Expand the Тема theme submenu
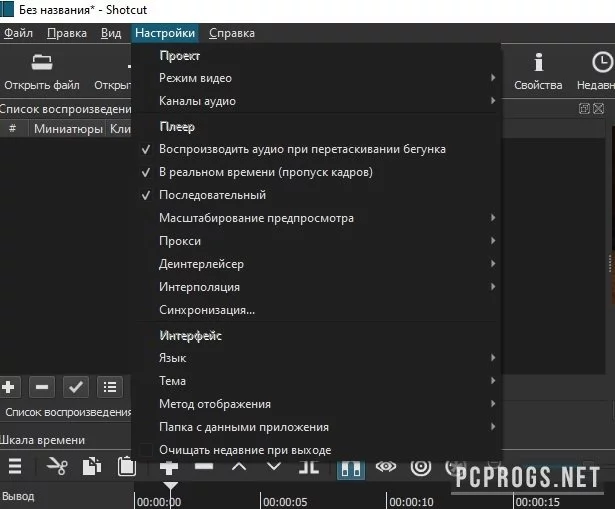615x509 pixels. click(317, 381)
